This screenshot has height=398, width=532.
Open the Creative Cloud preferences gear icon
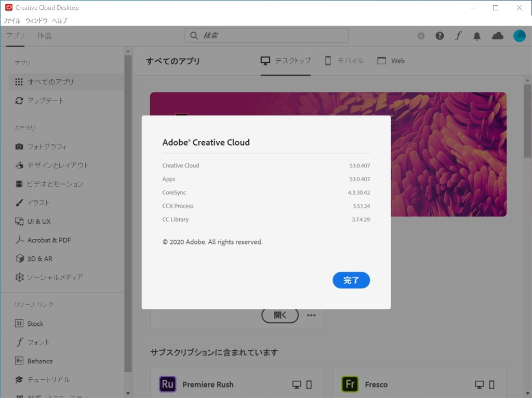(x=421, y=35)
